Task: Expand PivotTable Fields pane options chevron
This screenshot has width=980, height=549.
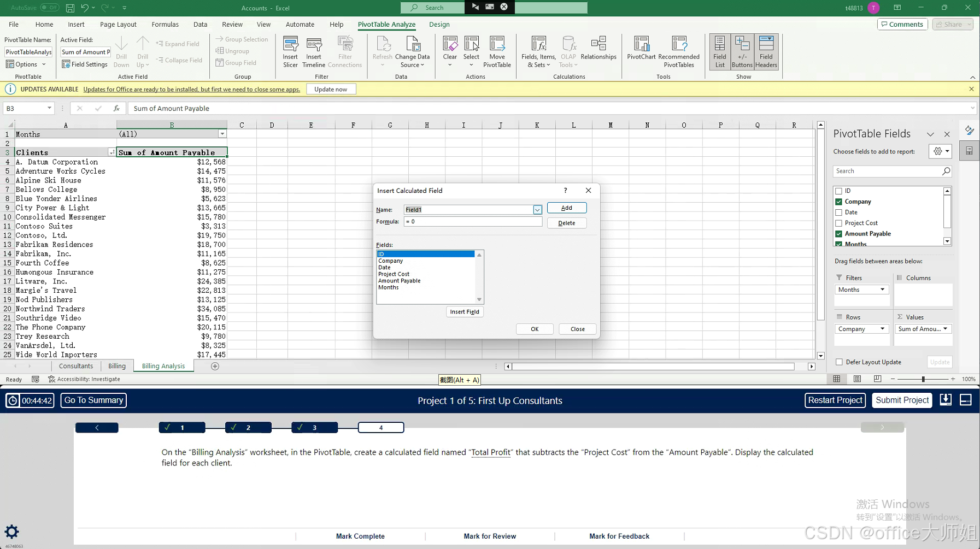Action: pos(930,134)
